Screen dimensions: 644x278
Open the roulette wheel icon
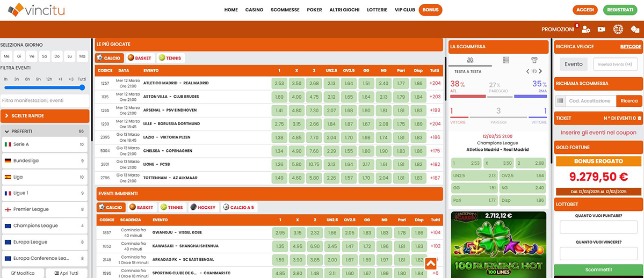coord(618,29)
